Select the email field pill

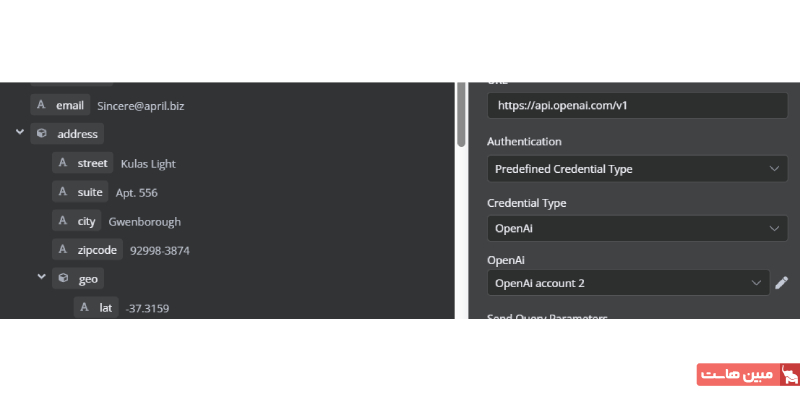point(69,105)
